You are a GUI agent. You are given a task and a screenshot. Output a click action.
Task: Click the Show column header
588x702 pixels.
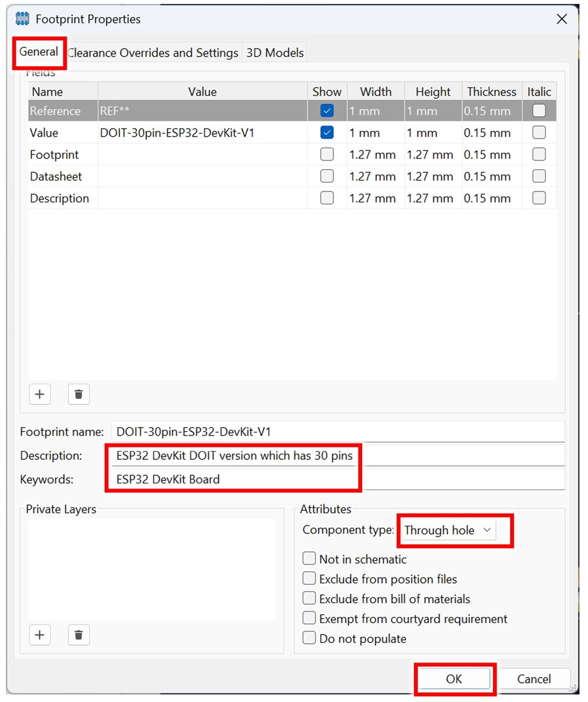click(x=327, y=91)
